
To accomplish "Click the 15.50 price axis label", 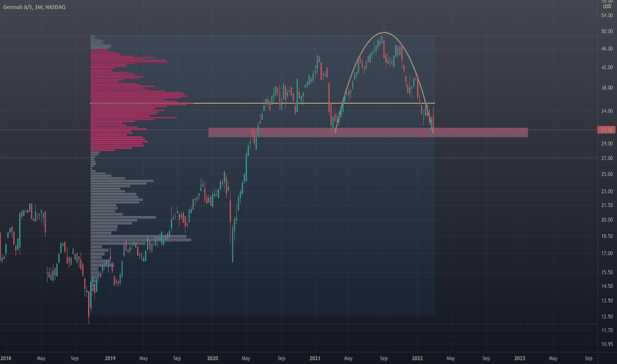I will click(x=607, y=272).
